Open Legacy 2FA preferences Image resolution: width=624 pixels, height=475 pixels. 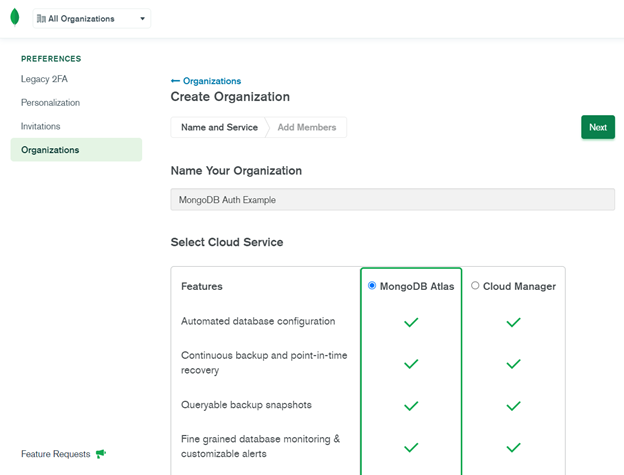coord(43,78)
